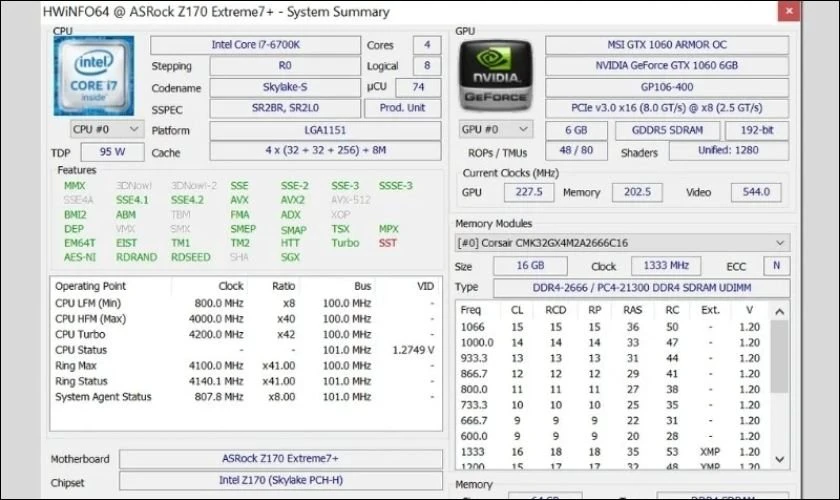Click the CPU Status row
840x500 pixels.
pyautogui.click(x=245, y=350)
